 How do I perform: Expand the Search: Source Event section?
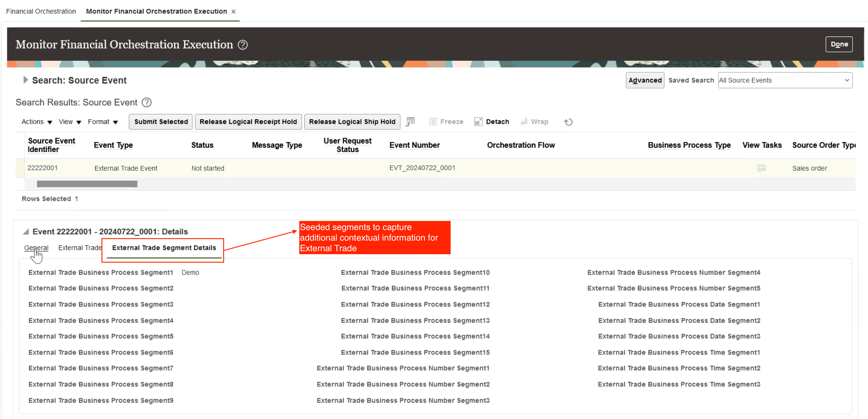tap(25, 80)
